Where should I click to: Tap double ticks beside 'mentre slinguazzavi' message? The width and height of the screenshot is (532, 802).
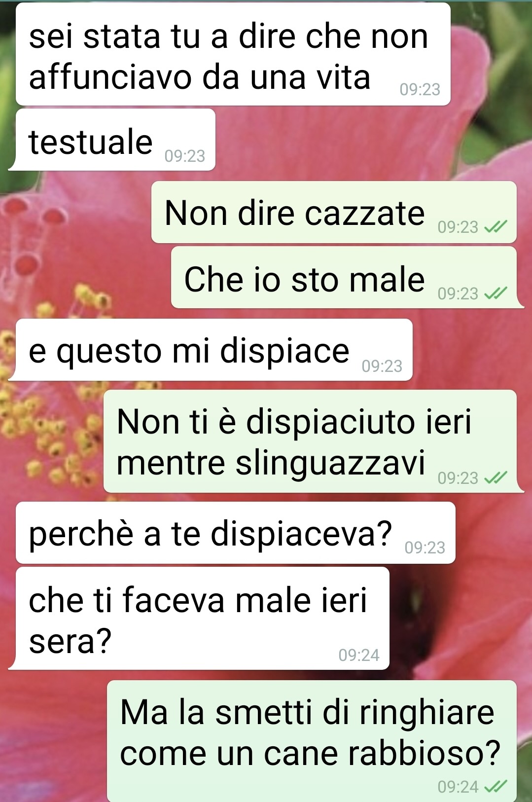495,477
